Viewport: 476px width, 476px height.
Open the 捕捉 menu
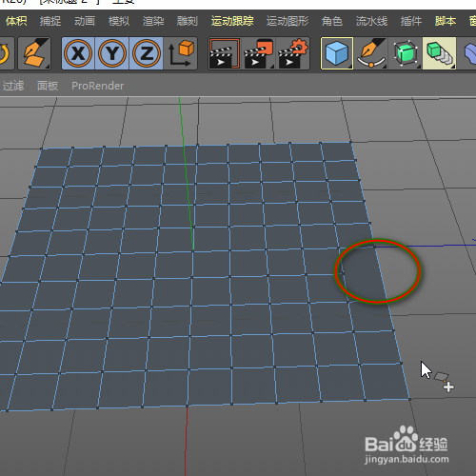coord(50,21)
